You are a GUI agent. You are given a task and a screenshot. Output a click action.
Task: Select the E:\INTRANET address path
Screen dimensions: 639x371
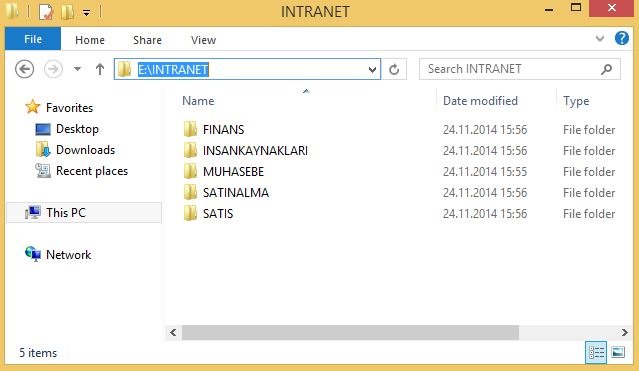(x=173, y=70)
